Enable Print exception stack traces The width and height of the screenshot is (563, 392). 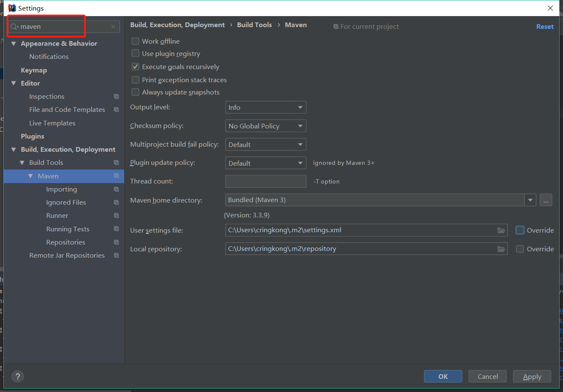click(x=135, y=80)
